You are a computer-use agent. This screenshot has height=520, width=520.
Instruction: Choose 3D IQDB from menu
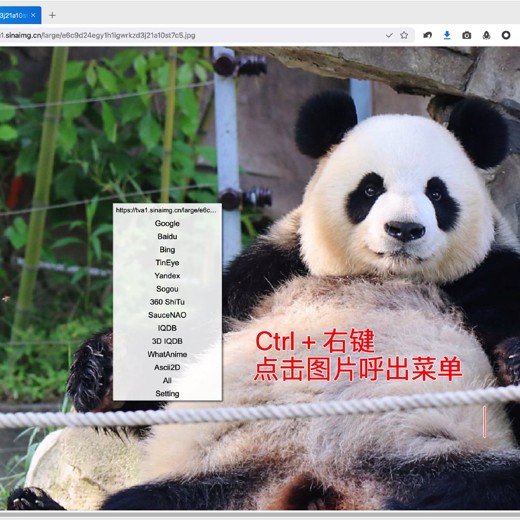pyautogui.click(x=167, y=341)
